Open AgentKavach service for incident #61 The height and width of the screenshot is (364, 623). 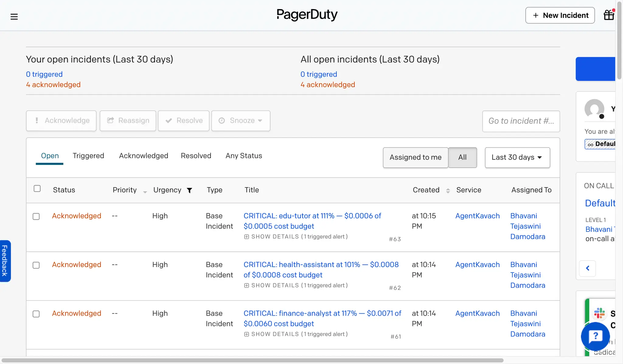[477, 313]
